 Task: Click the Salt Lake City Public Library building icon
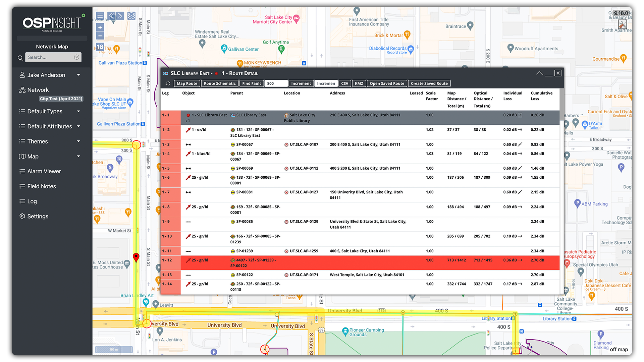point(286,115)
